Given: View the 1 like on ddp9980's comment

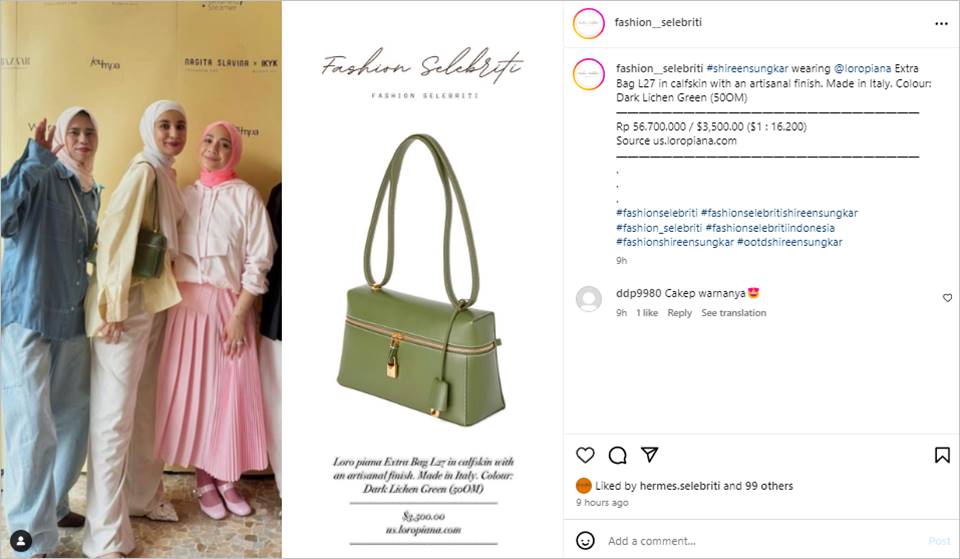Looking at the screenshot, I should click(x=647, y=313).
